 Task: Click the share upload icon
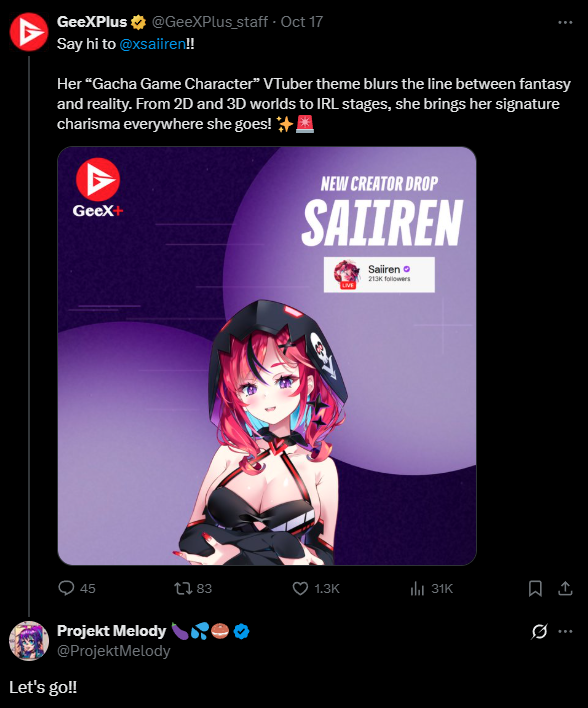pos(565,588)
